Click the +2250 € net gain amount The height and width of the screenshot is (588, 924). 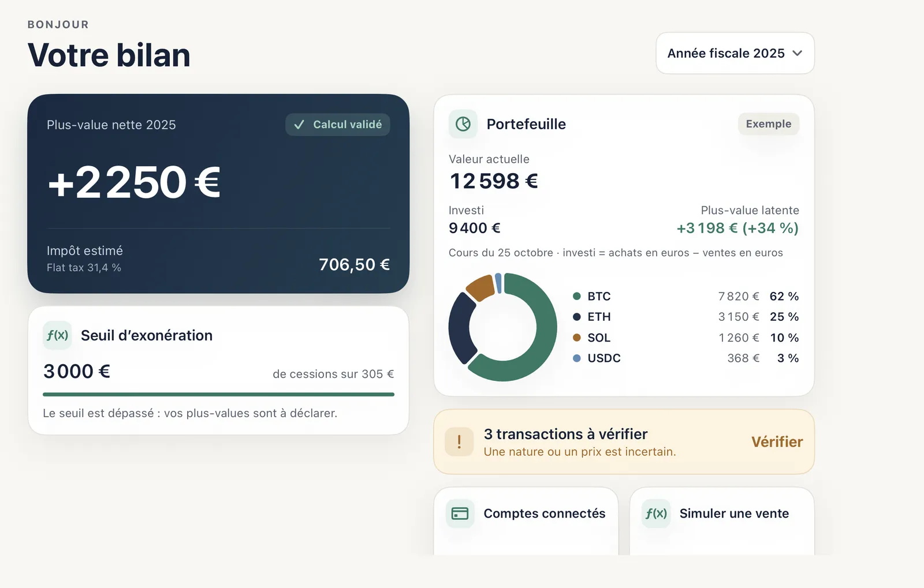click(x=134, y=182)
